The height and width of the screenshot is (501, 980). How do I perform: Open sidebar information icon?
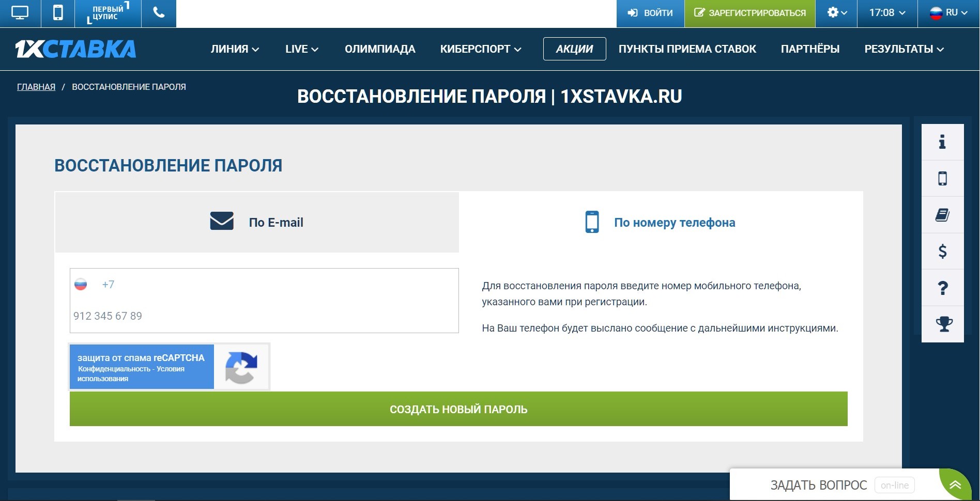coord(942,142)
